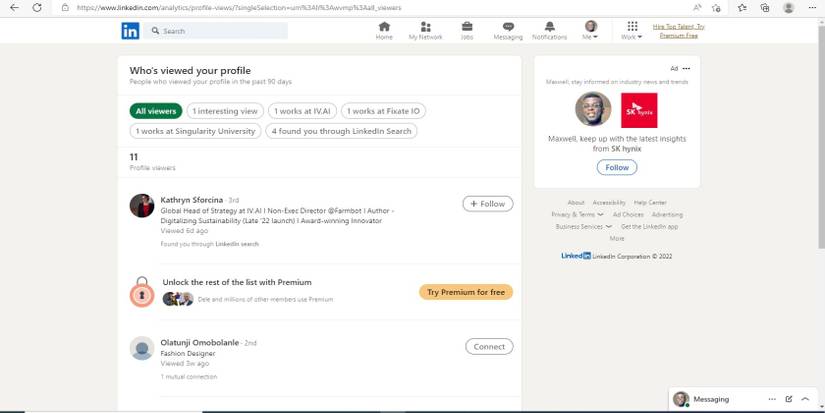Compose a new message icon
Viewport: 825px width, 413px height.
[x=789, y=399]
